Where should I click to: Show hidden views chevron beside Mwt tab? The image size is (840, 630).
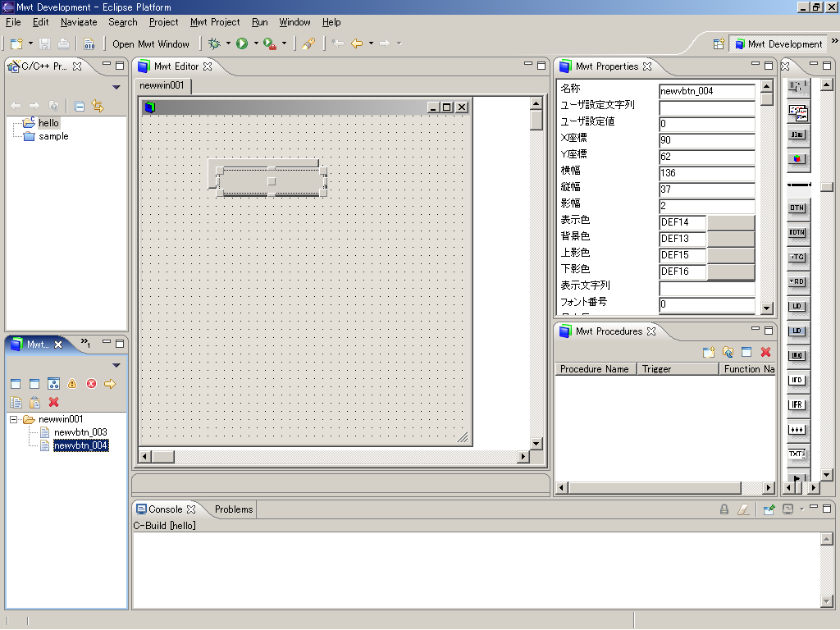point(85,343)
